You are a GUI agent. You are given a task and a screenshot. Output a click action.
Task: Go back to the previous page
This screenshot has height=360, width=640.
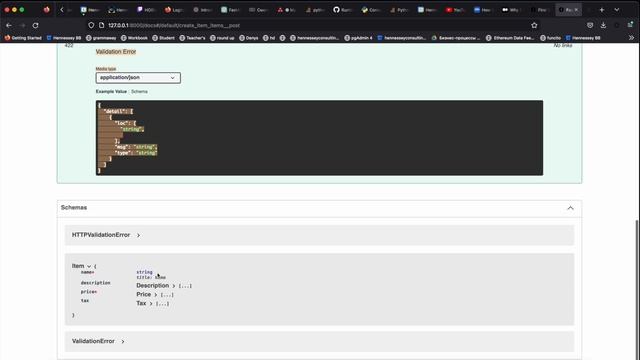tap(9, 25)
